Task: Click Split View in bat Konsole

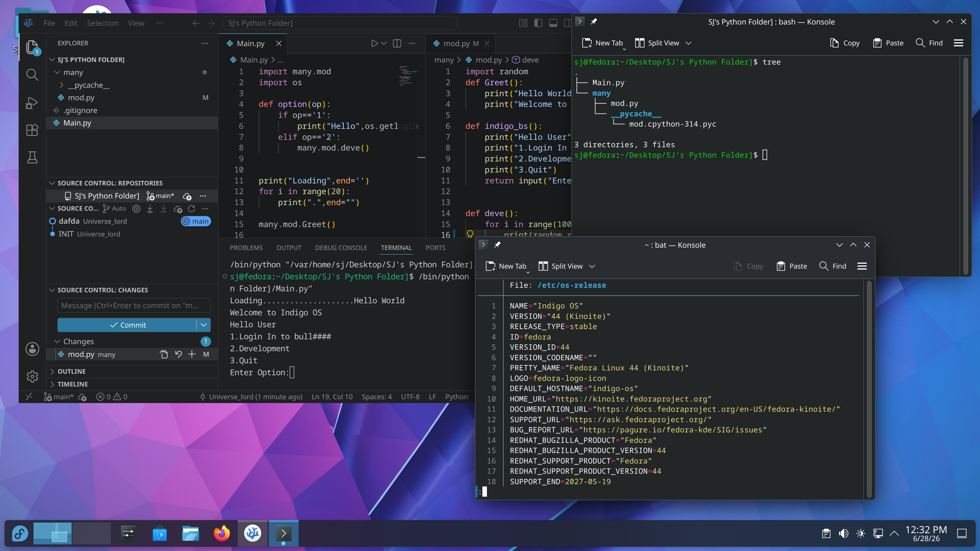Action: coord(561,266)
